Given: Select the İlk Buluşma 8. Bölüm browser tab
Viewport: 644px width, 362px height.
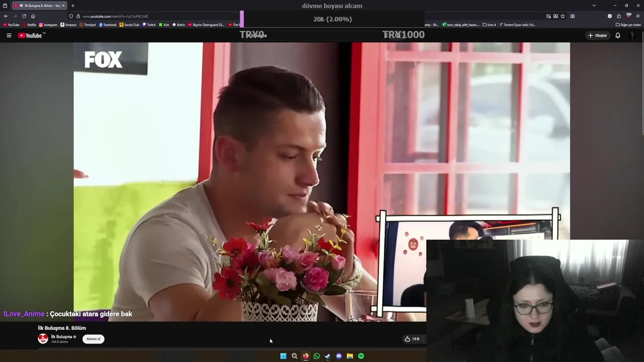Looking at the screenshot, I should tap(39, 6).
